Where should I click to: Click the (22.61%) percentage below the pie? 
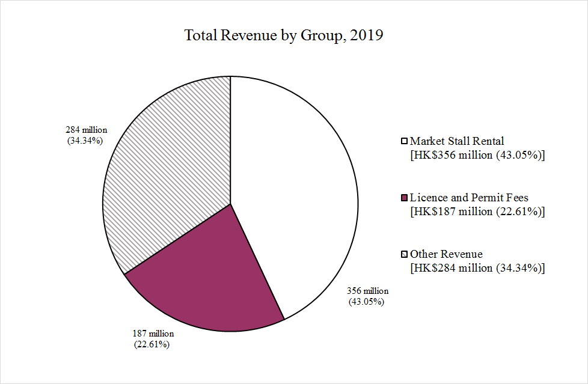pyautogui.click(x=152, y=344)
